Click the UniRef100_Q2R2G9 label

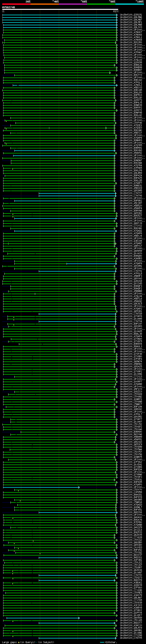coord(131,281)
